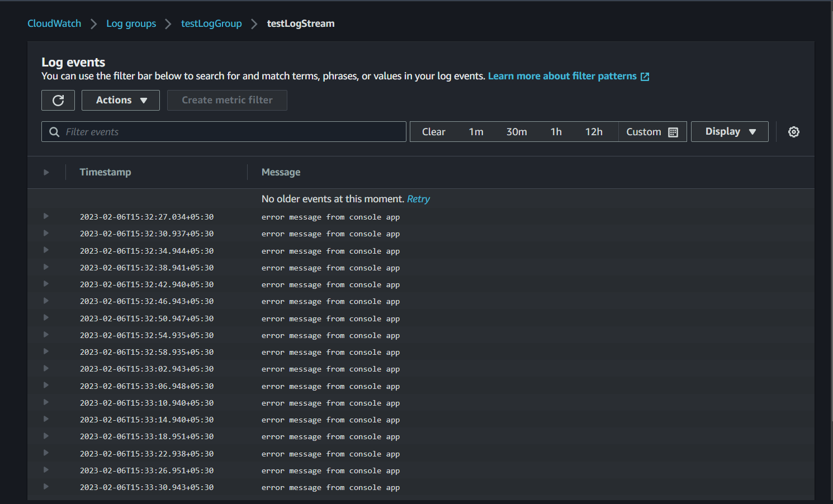Open the Display dropdown menu
The height and width of the screenshot is (504, 833).
[x=730, y=132]
